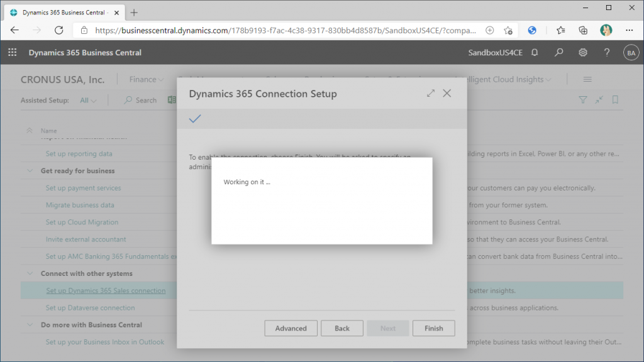Open the filter pane funnel icon
The image size is (644, 362).
point(583,100)
